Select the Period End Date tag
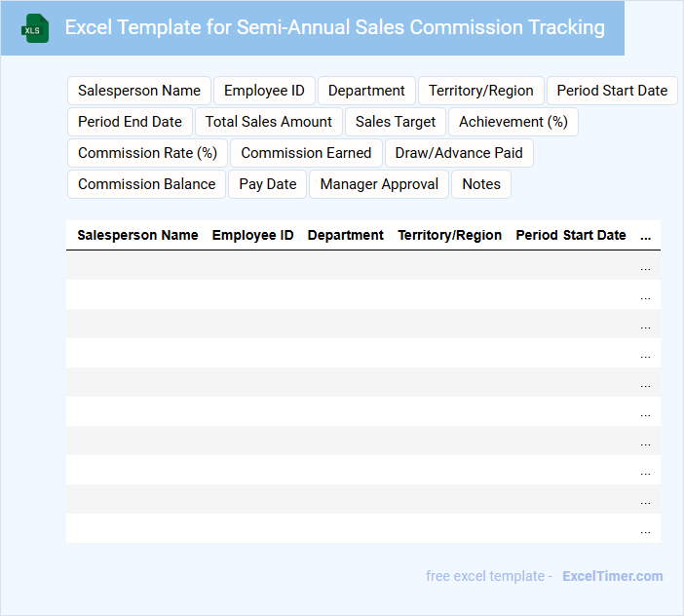This screenshot has width=684, height=616. [131, 122]
